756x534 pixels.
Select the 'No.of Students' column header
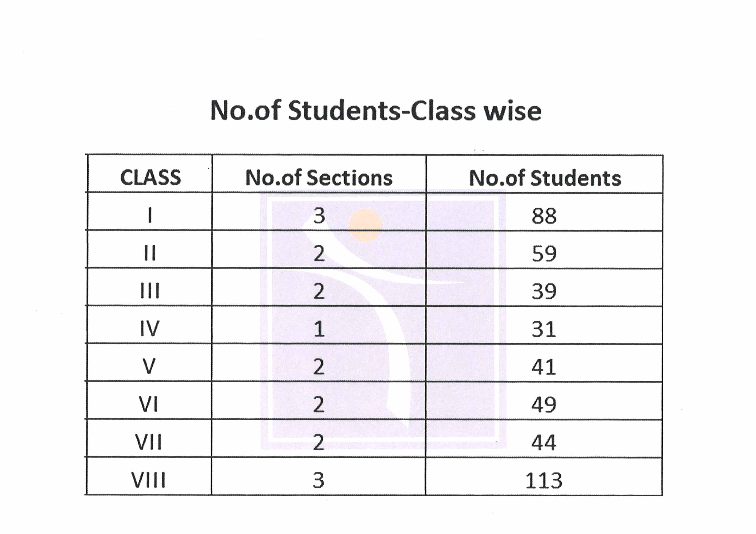point(545,178)
